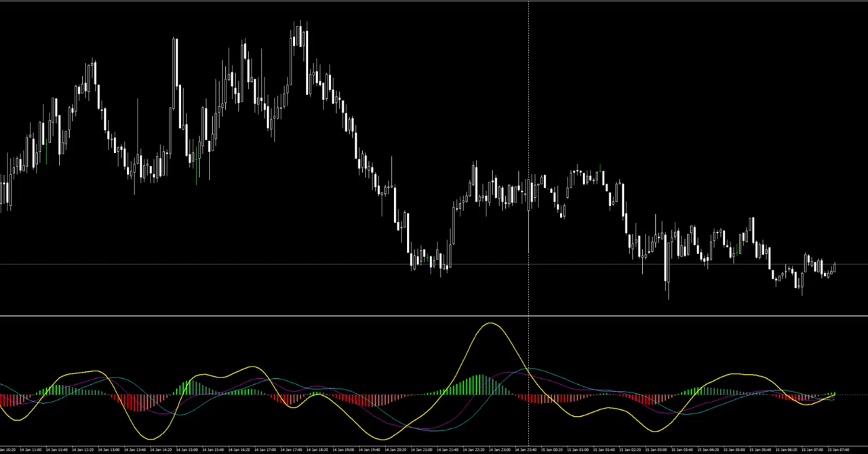The height and width of the screenshot is (454, 868).
Task: Click the 15 Jan 07:40 time axis label
Action: tap(838, 449)
